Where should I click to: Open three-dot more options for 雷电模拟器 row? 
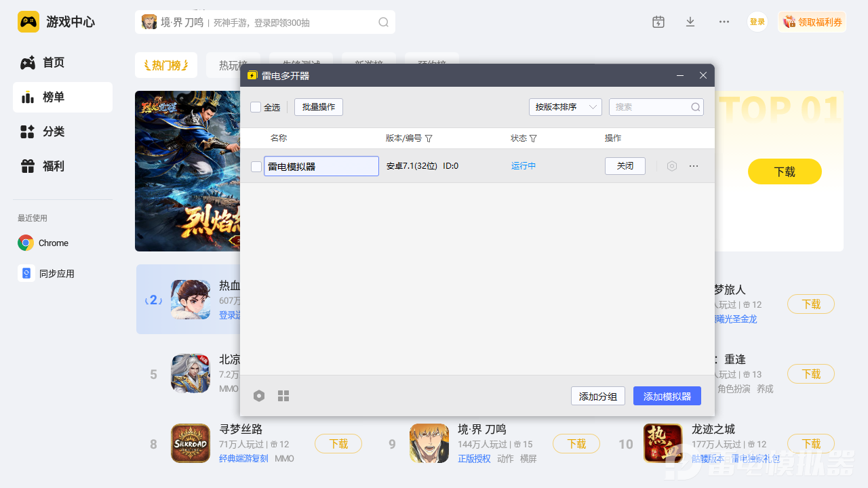pyautogui.click(x=694, y=166)
